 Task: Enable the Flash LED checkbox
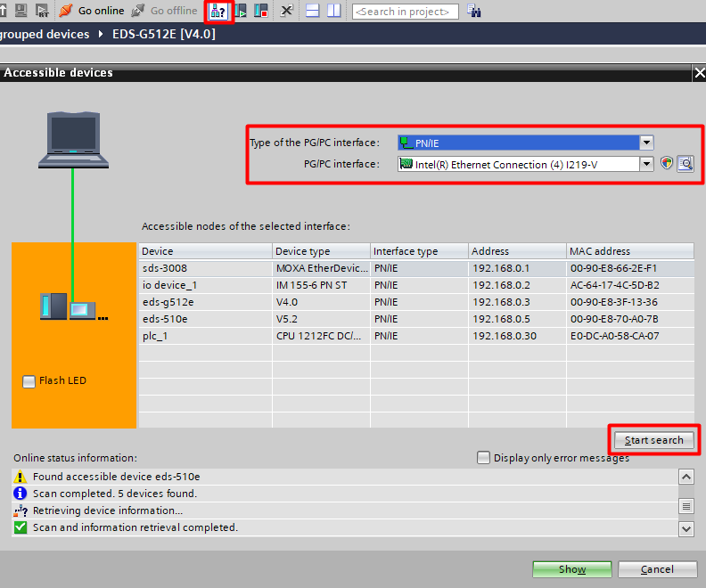(x=29, y=381)
